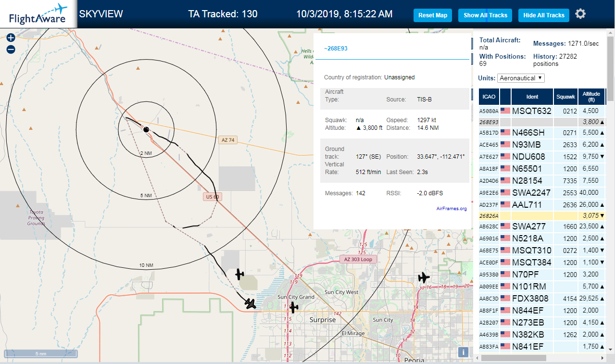Click the receiver site dot marker

pos(146,129)
